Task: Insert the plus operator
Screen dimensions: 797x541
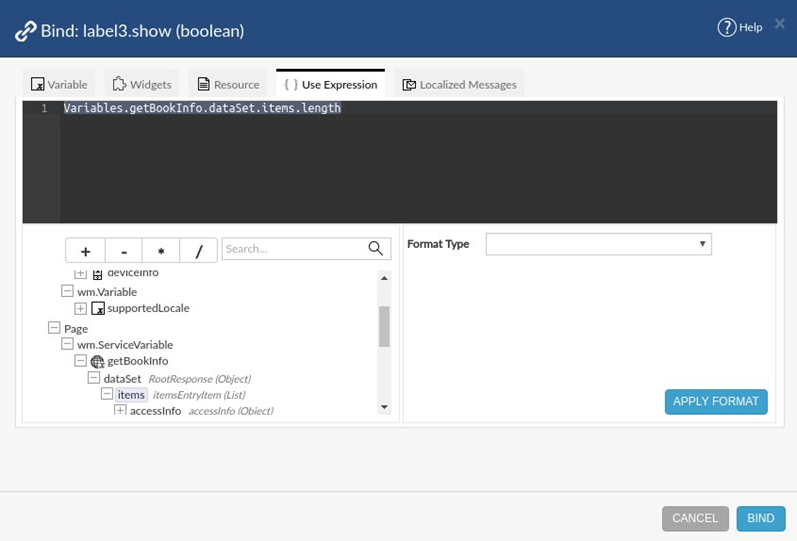Action: tap(85, 251)
